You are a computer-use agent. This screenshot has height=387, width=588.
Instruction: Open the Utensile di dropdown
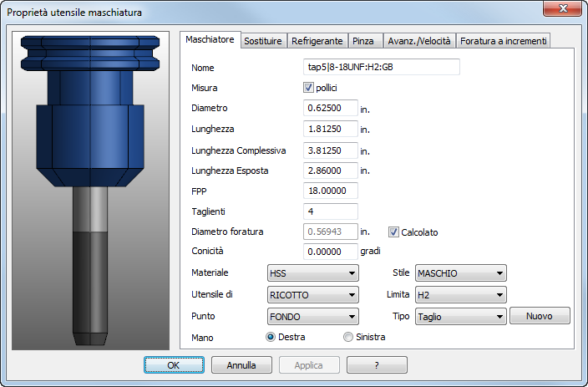[312, 295]
